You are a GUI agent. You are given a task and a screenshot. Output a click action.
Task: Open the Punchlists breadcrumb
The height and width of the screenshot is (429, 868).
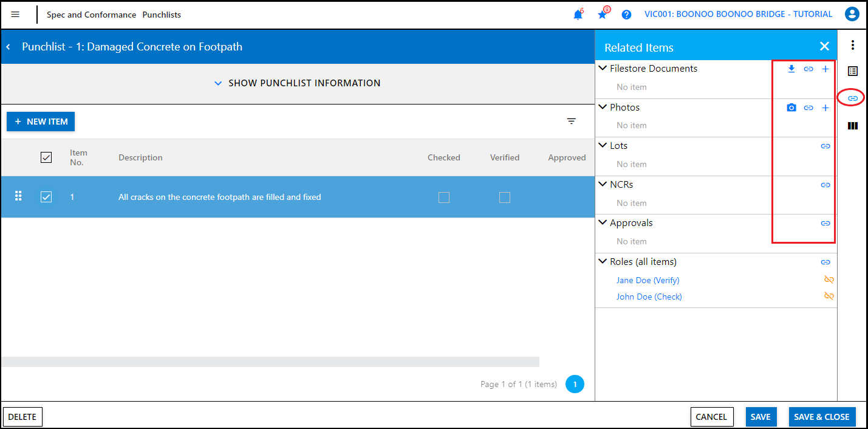click(x=162, y=15)
